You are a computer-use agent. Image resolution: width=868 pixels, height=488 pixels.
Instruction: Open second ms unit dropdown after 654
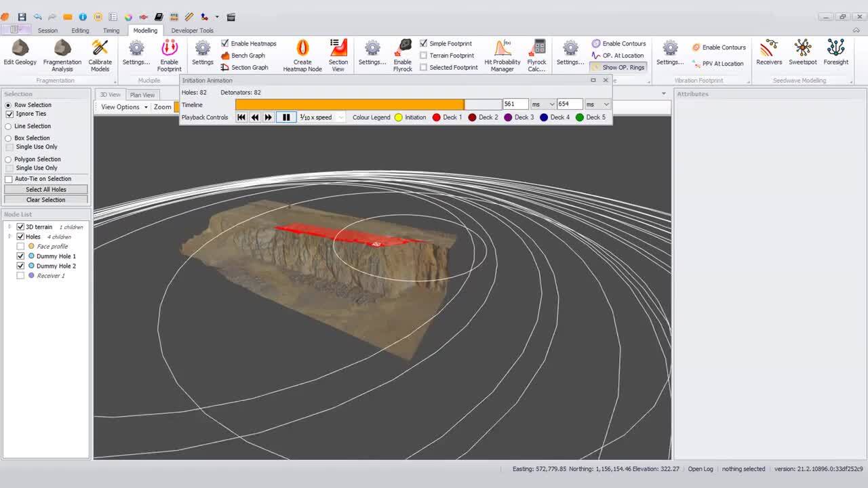tap(606, 104)
